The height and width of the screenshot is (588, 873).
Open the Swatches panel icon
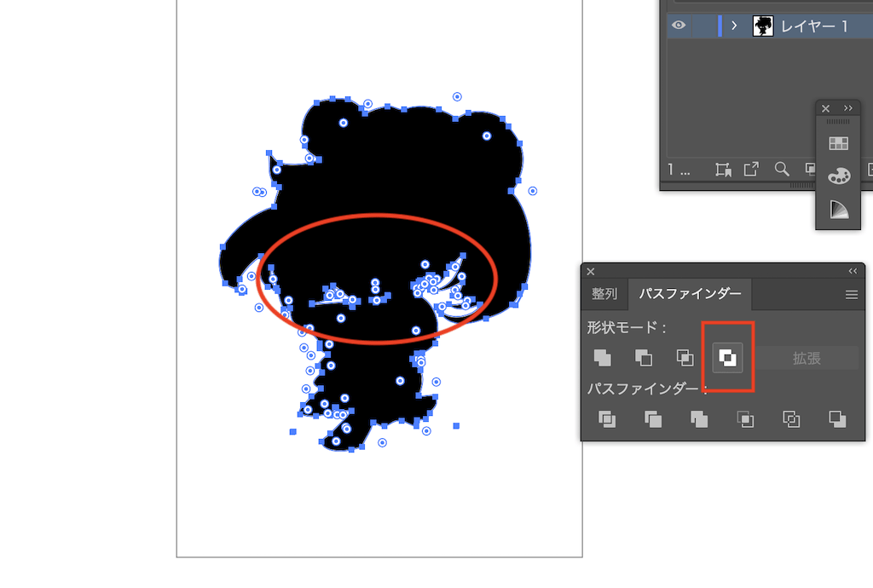(839, 143)
